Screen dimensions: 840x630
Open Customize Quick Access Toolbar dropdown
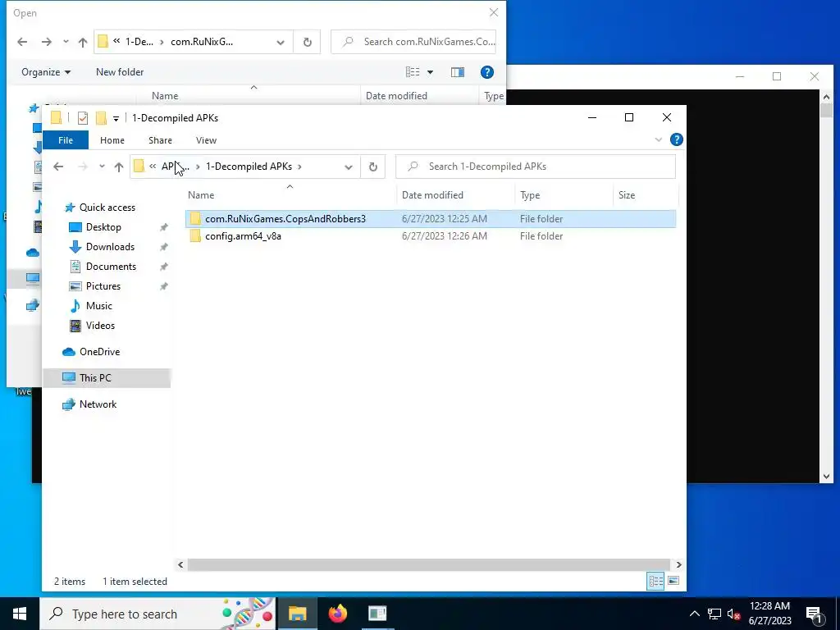pos(116,118)
